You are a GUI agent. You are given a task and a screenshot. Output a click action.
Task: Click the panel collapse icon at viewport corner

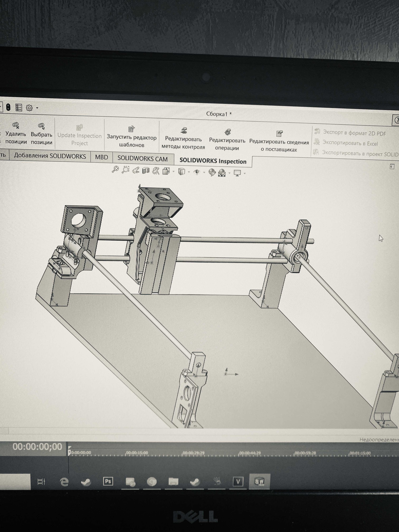point(392,167)
